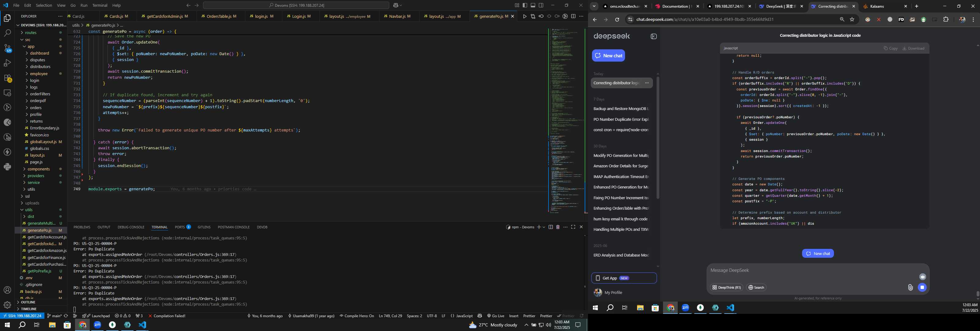
Task: Reload the Chrome page
Action: pyautogui.click(x=617, y=19)
